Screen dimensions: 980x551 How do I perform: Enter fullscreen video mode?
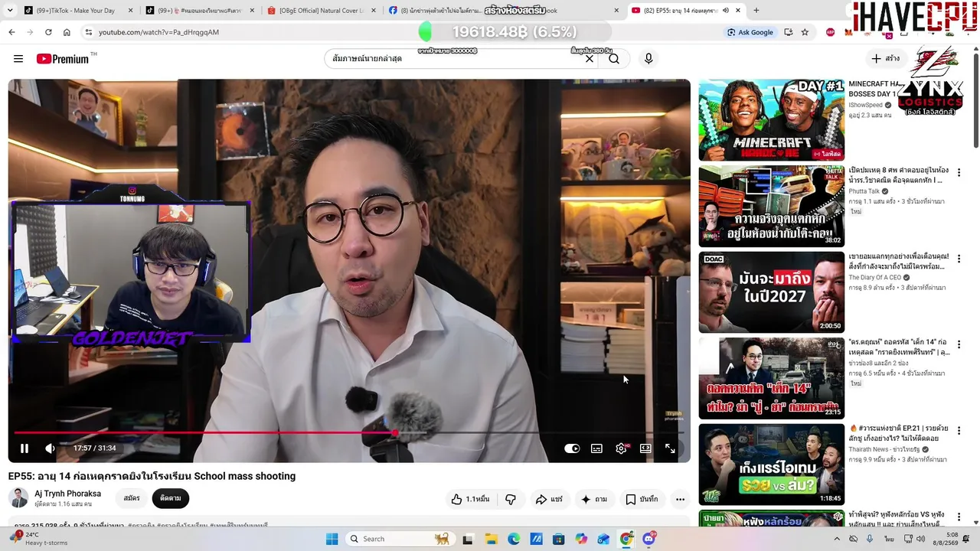tap(670, 448)
